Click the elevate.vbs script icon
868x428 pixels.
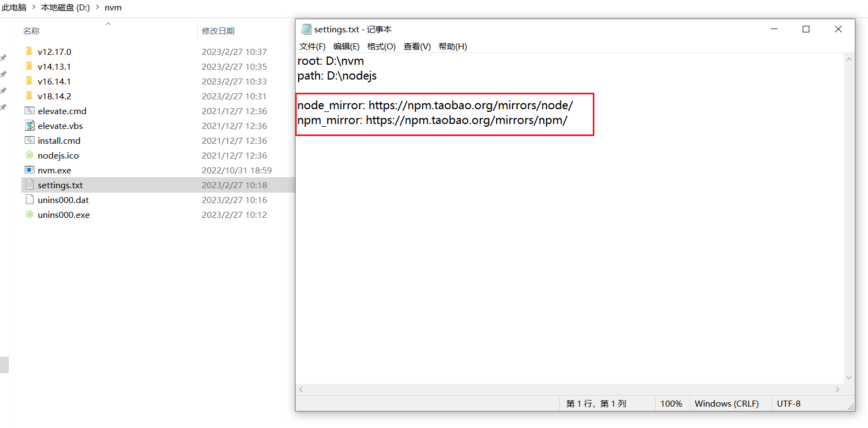pyautogui.click(x=30, y=125)
